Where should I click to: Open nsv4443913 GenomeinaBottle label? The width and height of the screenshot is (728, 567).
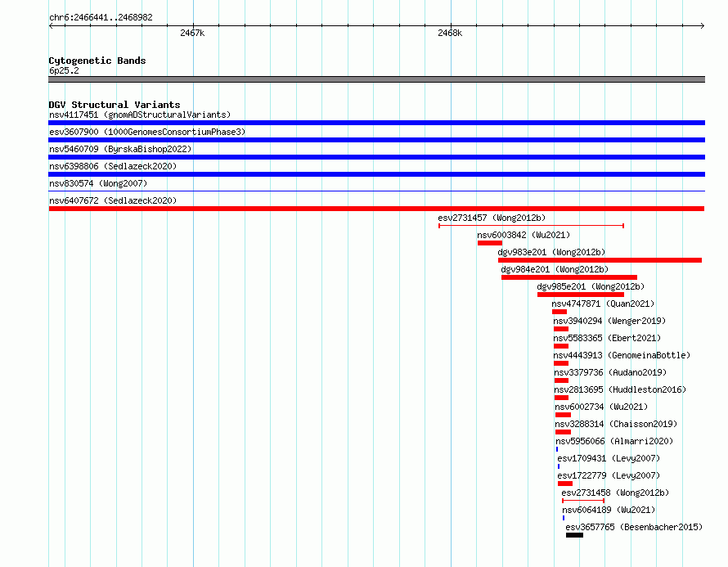[x=622, y=355]
